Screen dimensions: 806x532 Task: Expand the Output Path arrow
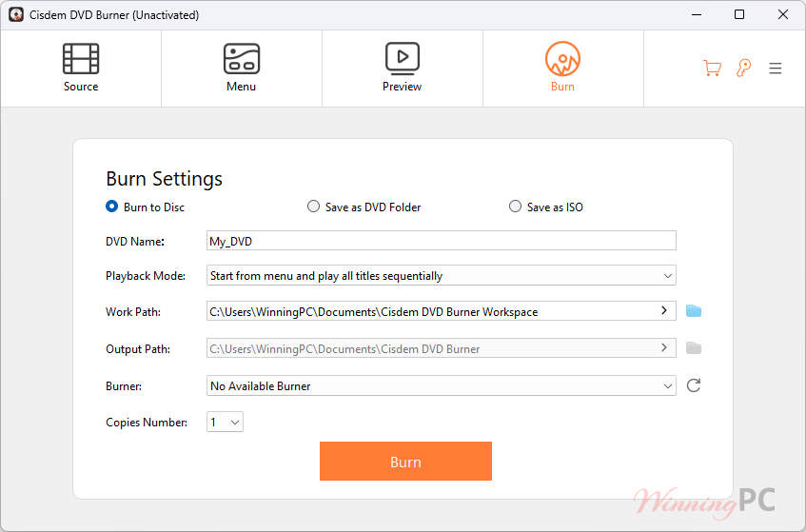point(664,347)
